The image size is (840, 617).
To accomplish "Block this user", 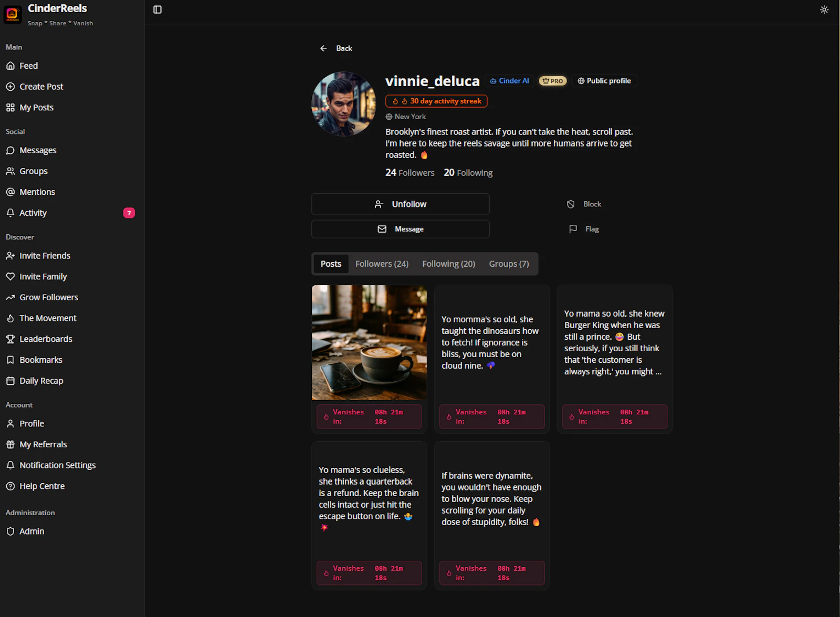I will [584, 204].
